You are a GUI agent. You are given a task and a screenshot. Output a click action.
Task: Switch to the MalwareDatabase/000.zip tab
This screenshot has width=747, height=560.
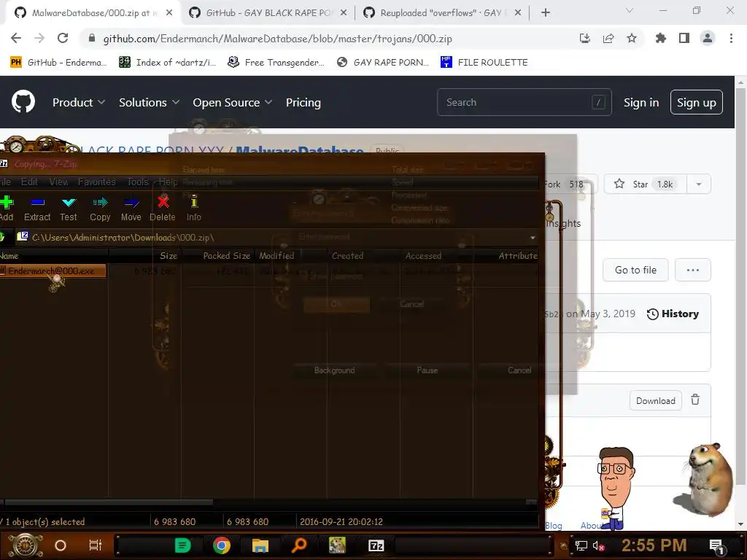(x=90, y=13)
